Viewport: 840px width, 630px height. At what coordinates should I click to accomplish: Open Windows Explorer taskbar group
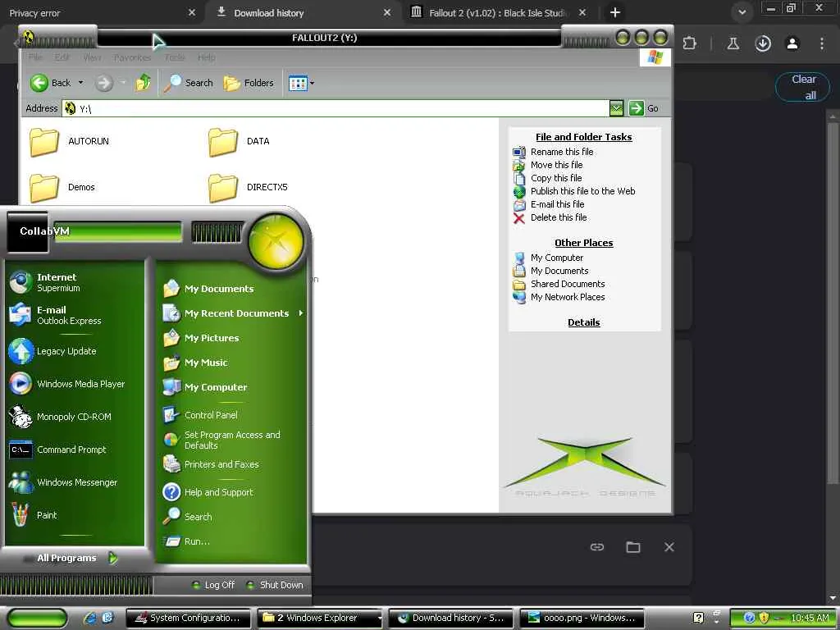tap(320, 619)
